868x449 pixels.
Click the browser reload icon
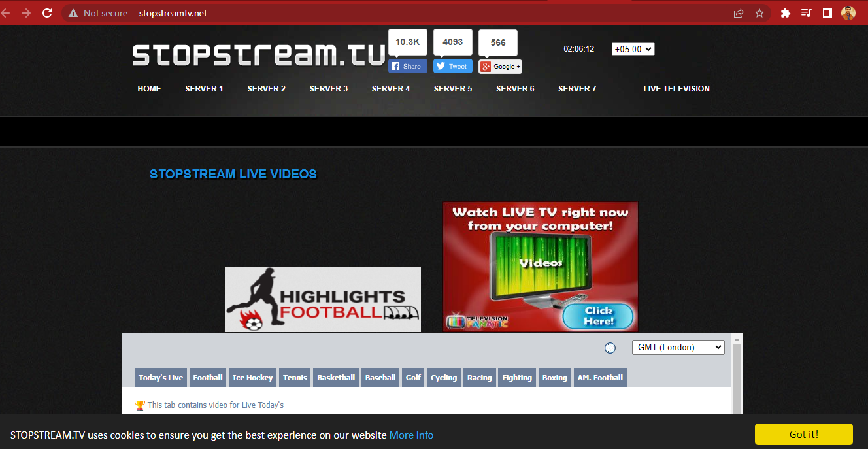coord(47,13)
